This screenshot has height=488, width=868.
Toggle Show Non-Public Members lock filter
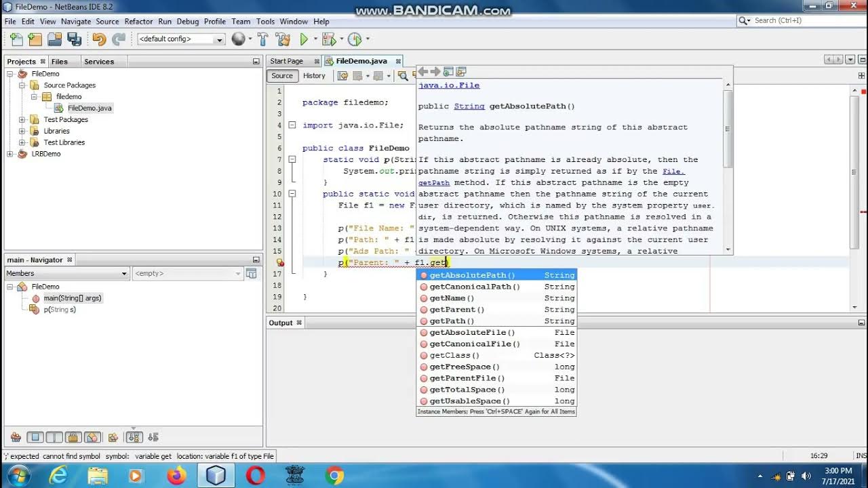click(x=74, y=437)
